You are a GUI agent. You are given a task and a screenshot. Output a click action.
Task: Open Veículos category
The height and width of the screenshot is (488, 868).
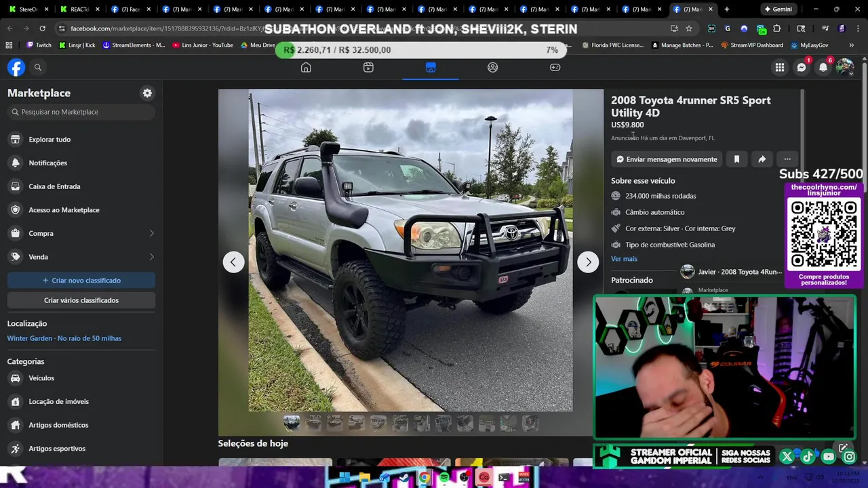coord(81,378)
